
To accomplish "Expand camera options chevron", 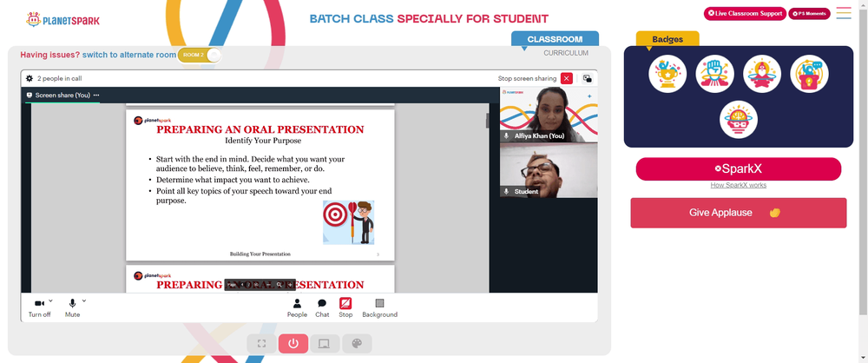I will click(51, 301).
